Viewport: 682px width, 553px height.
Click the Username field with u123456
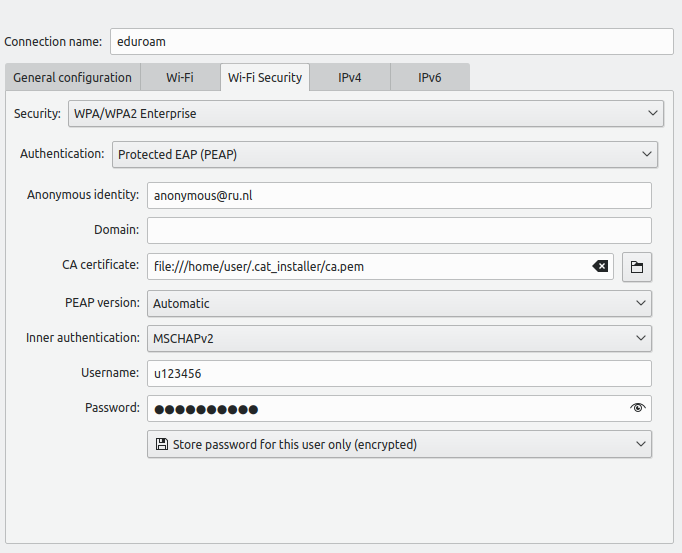coord(399,373)
